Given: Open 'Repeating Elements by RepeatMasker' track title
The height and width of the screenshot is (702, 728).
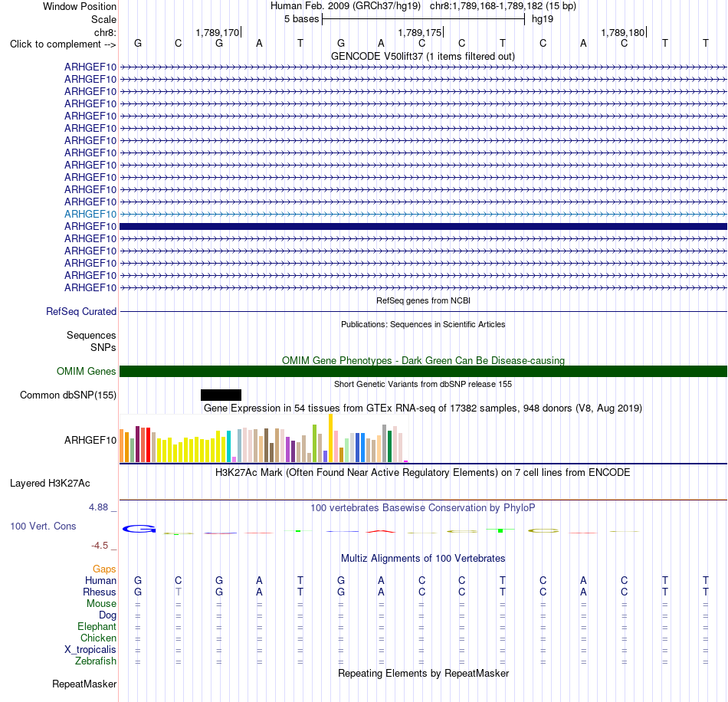Looking at the screenshot, I should coord(423,673).
